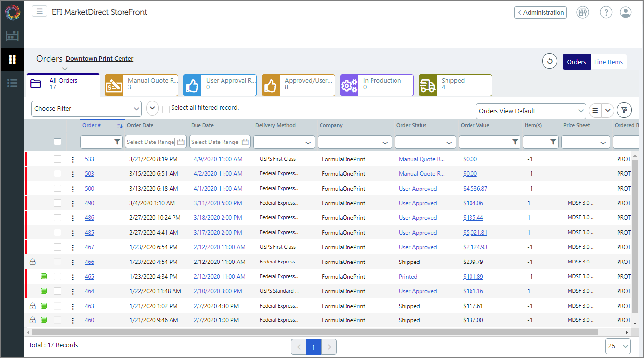The height and width of the screenshot is (358, 644).
Task: Click the Order Value filter funnel icon
Action: click(x=515, y=142)
